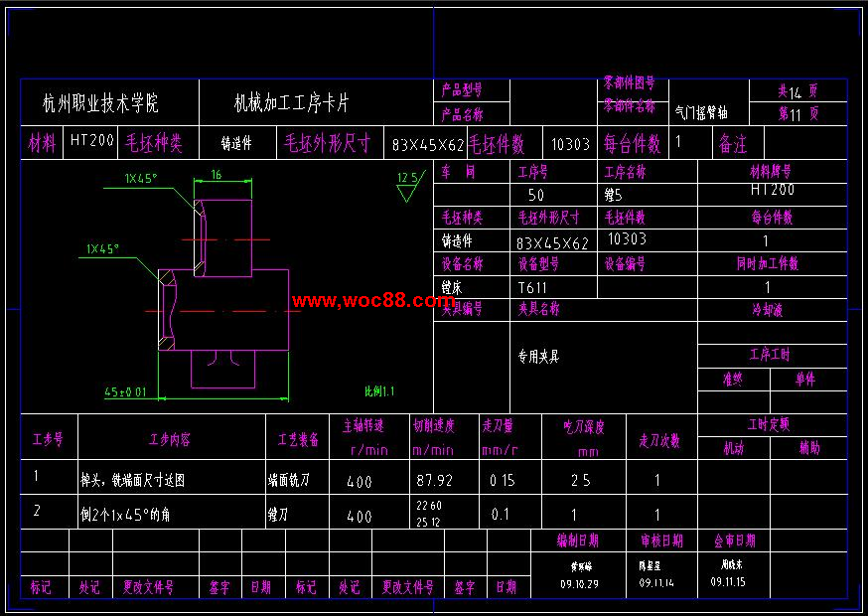Select the 设备名称 header
The width and height of the screenshot is (868, 616).
tap(462, 264)
